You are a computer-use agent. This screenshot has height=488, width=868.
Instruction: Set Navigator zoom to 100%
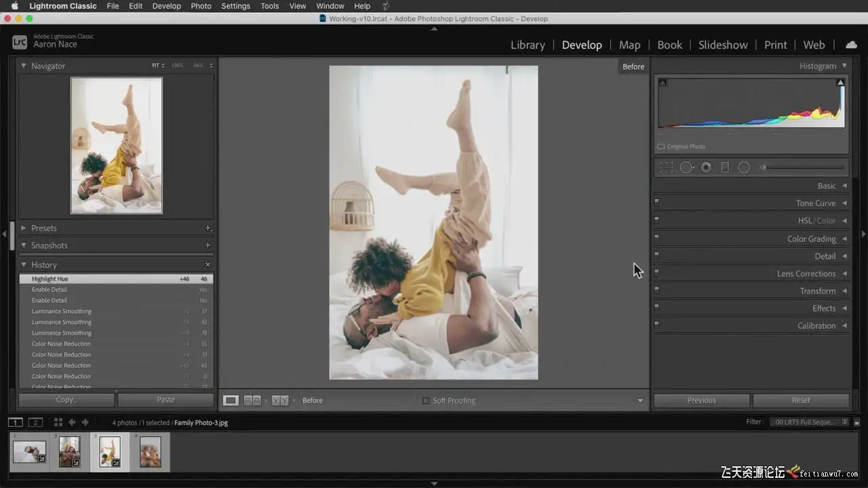click(177, 66)
